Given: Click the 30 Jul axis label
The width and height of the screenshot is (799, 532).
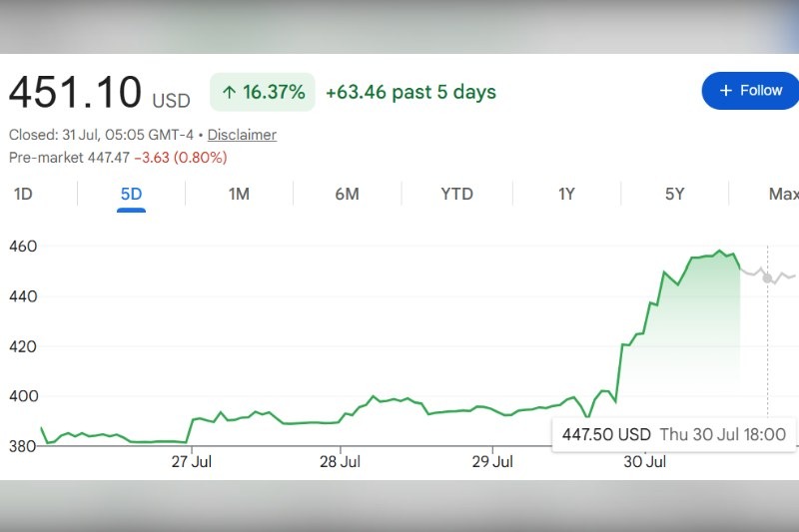Looking at the screenshot, I should click(x=644, y=462).
